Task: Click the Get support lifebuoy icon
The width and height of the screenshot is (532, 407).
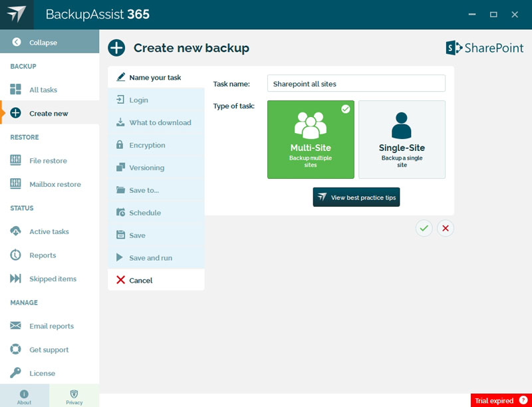Action: (15, 349)
